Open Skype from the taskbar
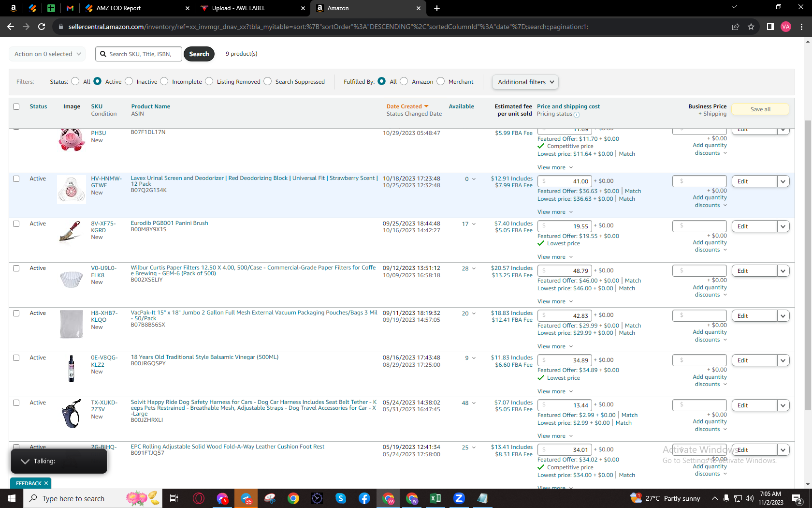The image size is (812, 508). (341, 498)
